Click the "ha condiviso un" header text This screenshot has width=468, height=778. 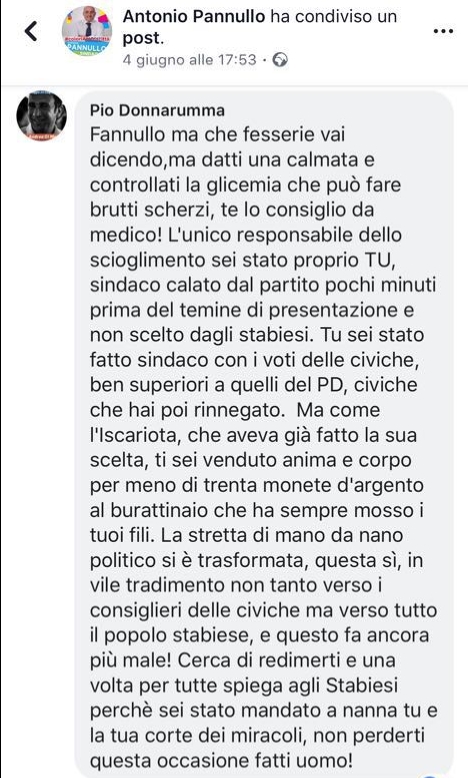tap(334, 16)
